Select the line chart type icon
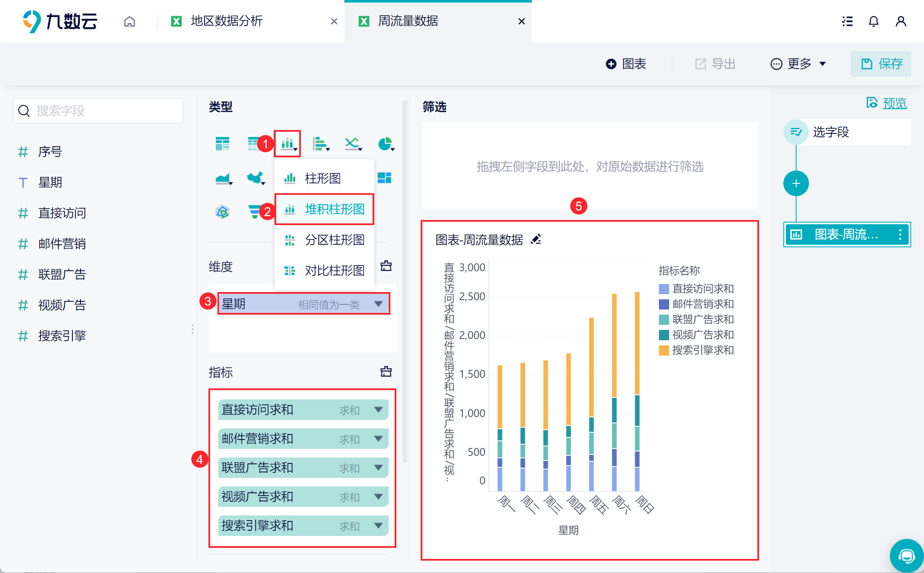The height and width of the screenshot is (573, 924). tap(352, 144)
